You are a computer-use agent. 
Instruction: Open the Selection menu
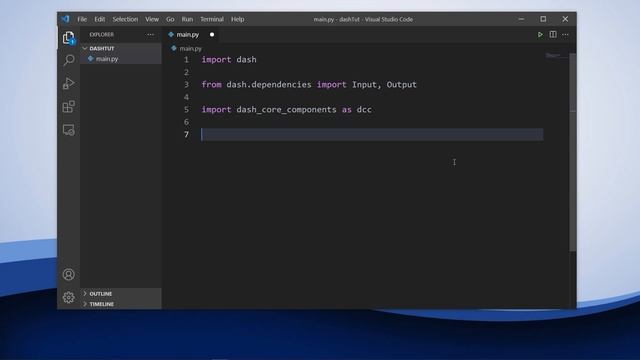125,19
